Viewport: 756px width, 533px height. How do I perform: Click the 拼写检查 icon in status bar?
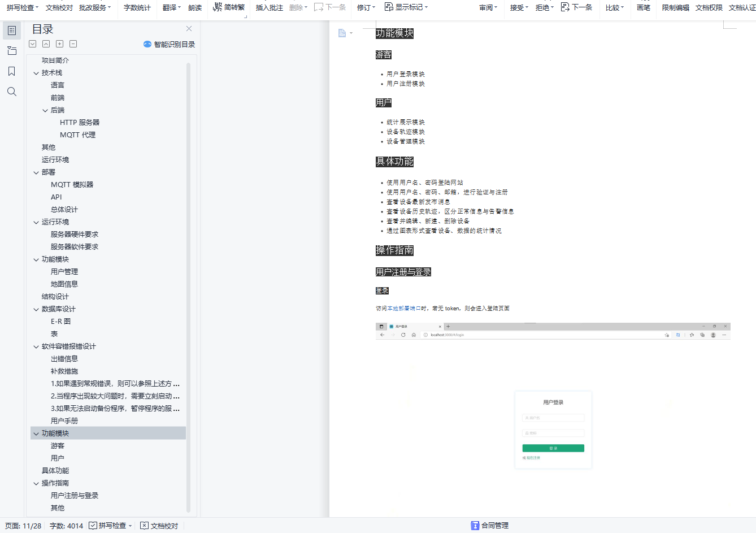point(93,526)
